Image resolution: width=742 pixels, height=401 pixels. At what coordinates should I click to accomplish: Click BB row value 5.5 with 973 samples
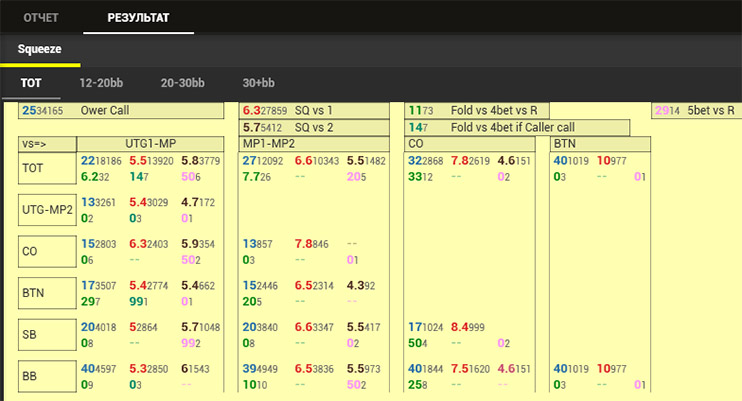363,369
